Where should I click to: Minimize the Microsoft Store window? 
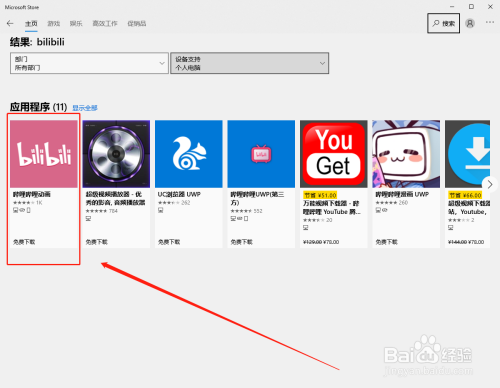452,7
